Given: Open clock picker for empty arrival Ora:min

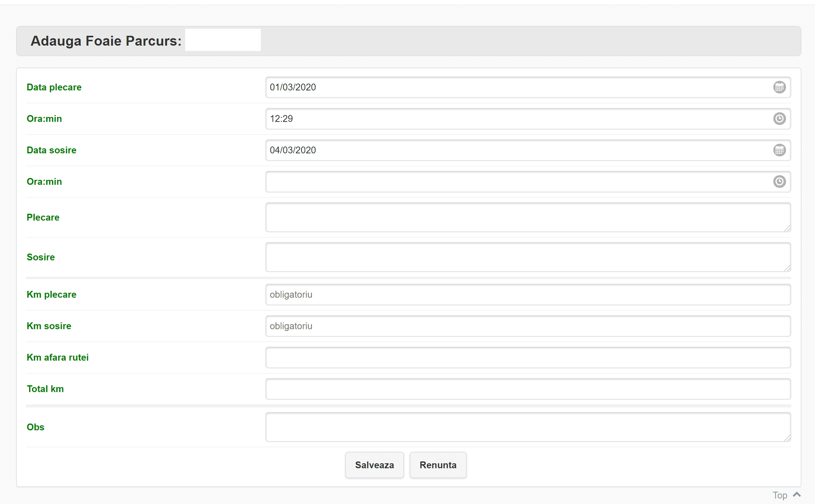Looking at the screenshot, I should [x=779, y=182].
